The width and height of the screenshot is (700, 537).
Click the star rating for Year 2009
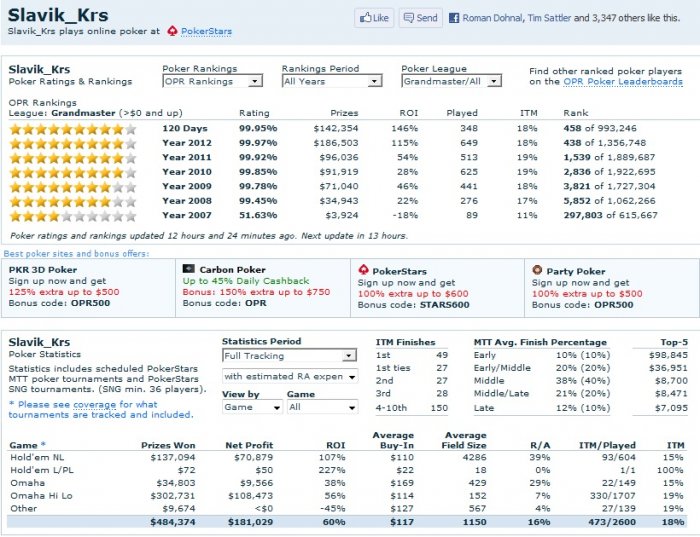click(x=73, y=187)
